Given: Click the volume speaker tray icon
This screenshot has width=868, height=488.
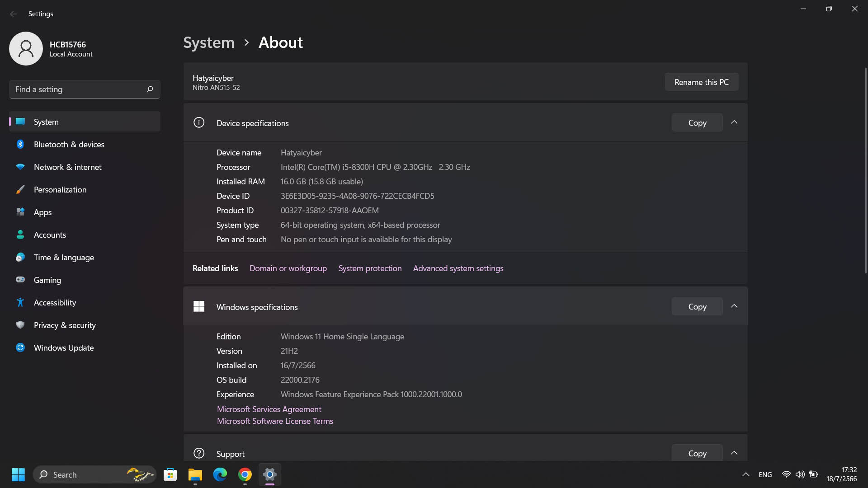Looking at the screenshot, I should (800, 474).
